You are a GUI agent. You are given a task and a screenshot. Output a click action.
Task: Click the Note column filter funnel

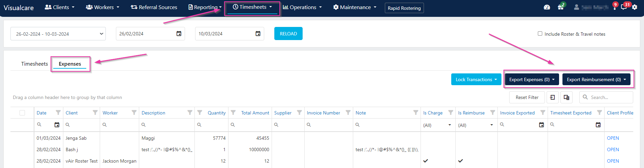pos(416,112)
